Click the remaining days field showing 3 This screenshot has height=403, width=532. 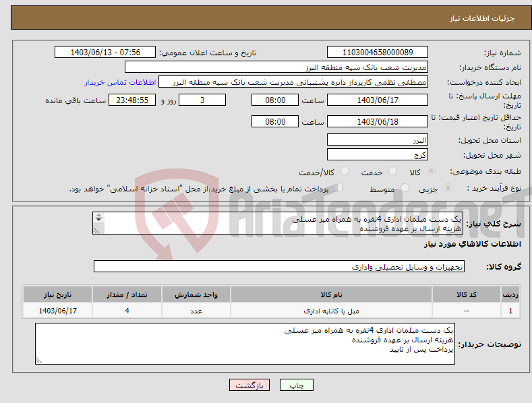click(202, 100)
